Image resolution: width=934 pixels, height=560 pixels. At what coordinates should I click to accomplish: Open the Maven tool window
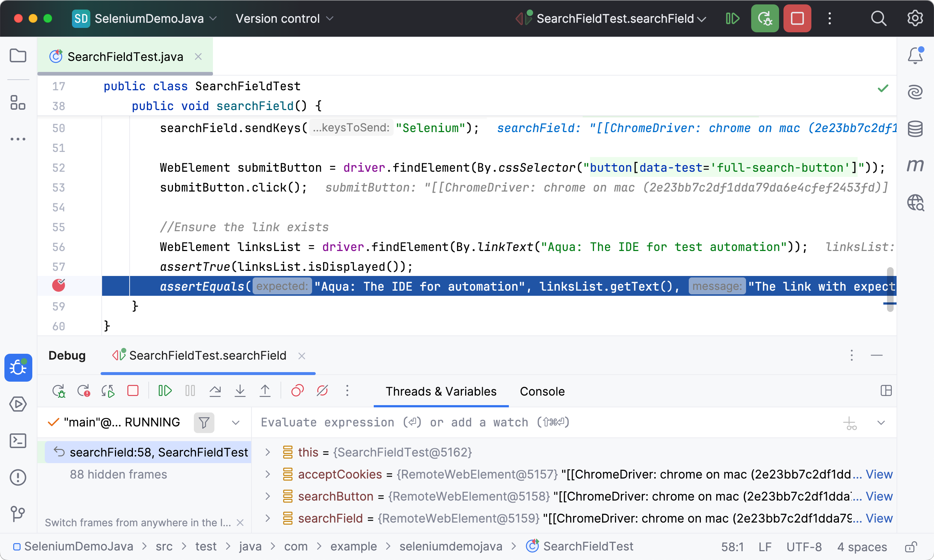[x=915, y=165]
